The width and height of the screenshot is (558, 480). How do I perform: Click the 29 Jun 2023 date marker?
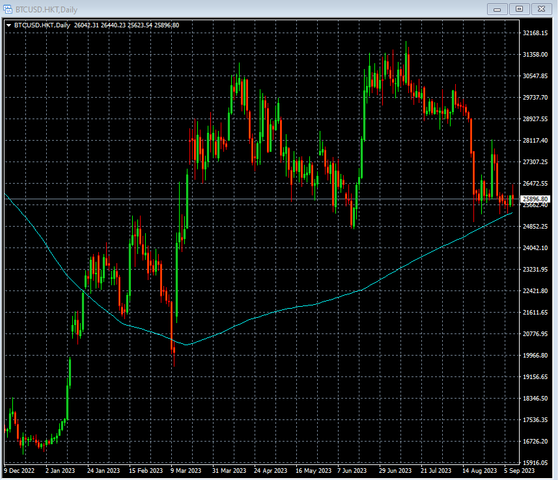click(x=395, y=471)
